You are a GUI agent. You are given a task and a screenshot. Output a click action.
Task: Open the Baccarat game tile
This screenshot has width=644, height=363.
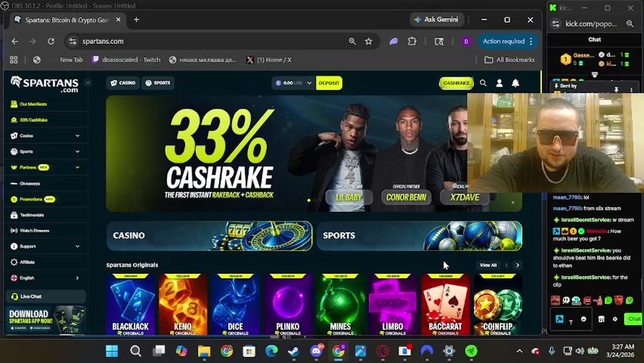(x=445, y=305)
